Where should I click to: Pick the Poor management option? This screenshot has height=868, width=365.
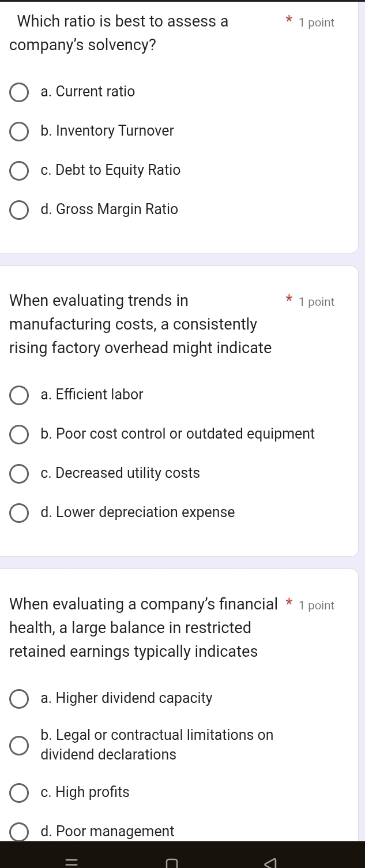(19, 832)
